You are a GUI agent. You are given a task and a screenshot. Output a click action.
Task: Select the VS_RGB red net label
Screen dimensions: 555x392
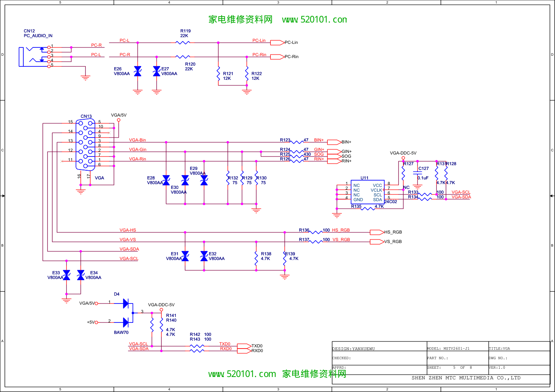pyautogui.click(x=341, y=239)
